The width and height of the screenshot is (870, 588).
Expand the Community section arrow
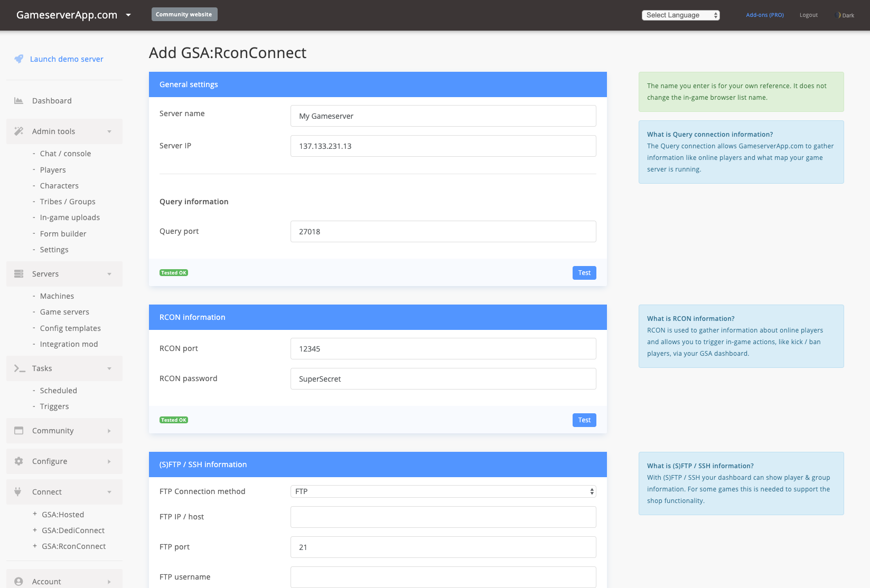point(109,431)
